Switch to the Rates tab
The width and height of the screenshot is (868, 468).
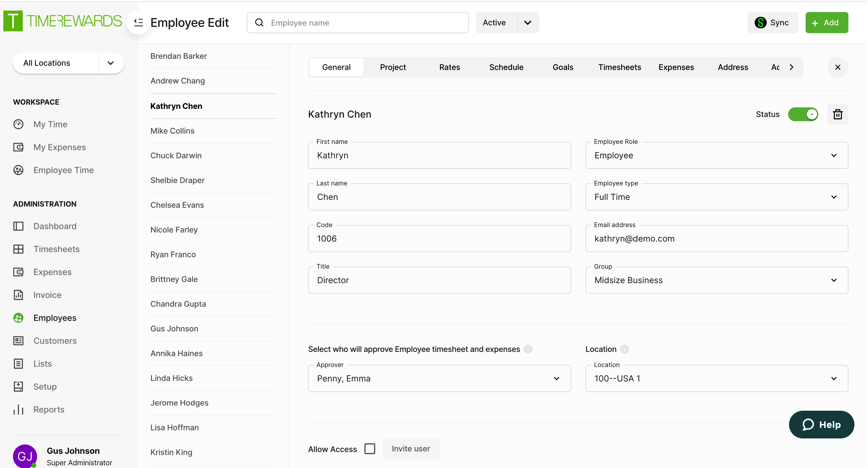(449, 67)
